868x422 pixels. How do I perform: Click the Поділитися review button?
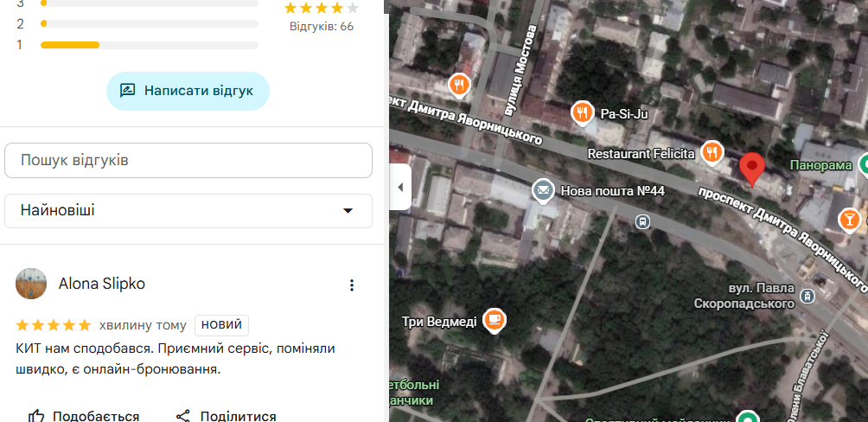[x=226, y=416]
